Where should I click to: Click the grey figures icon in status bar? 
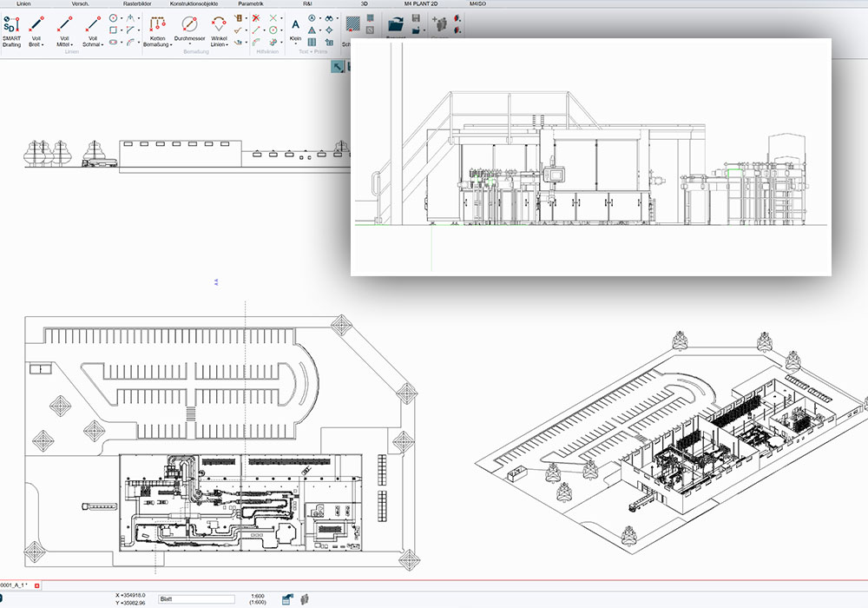305,599
